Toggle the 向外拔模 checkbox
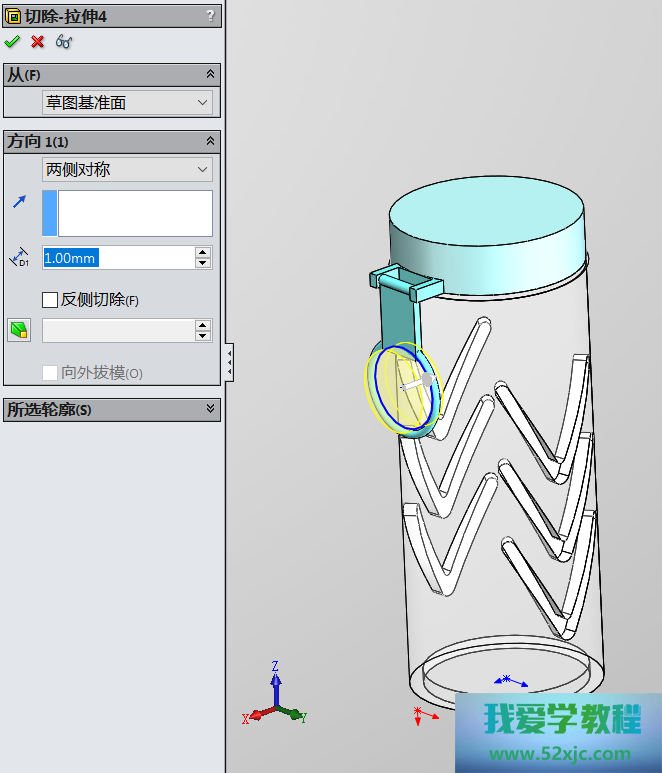This screenshot has height=773, width=662. [x=50, y=373]
